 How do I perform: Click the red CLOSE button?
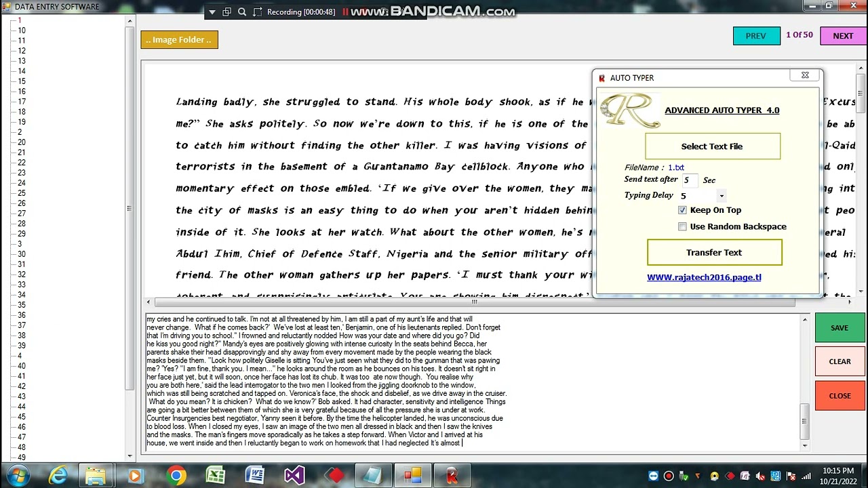click(x=840, y=396)
